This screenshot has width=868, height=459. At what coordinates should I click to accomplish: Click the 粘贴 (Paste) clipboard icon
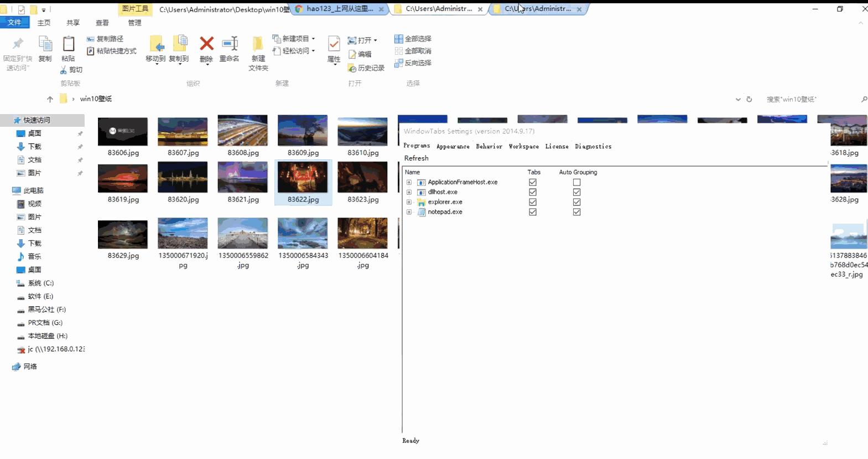tap(69, 44)
